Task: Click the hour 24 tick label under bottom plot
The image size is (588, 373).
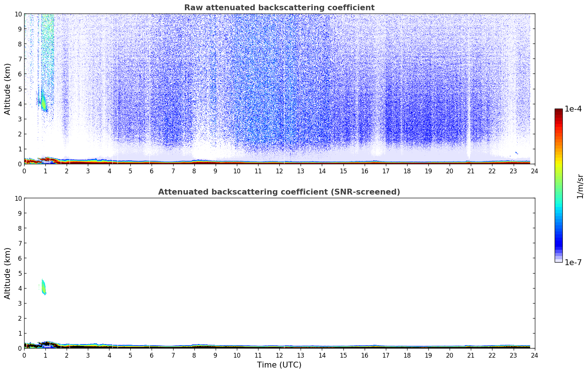Action: pos(535,355)
